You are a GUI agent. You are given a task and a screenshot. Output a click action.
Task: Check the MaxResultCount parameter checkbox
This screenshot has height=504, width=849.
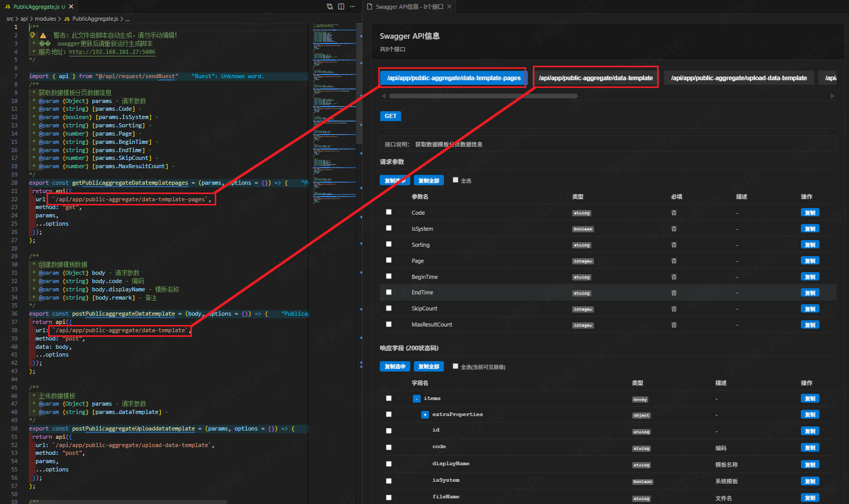[x=389, y=324]
